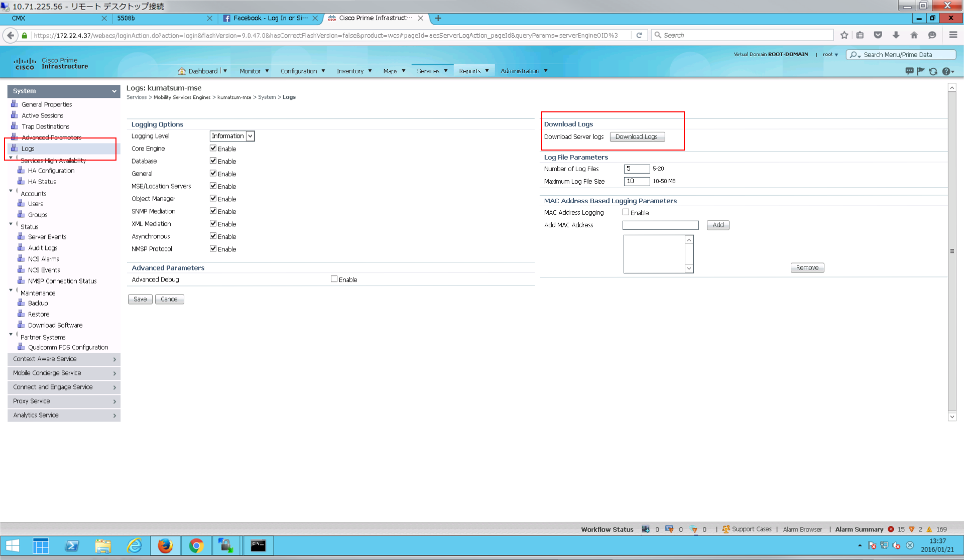Click the Cancel button

tap(170, 299)
